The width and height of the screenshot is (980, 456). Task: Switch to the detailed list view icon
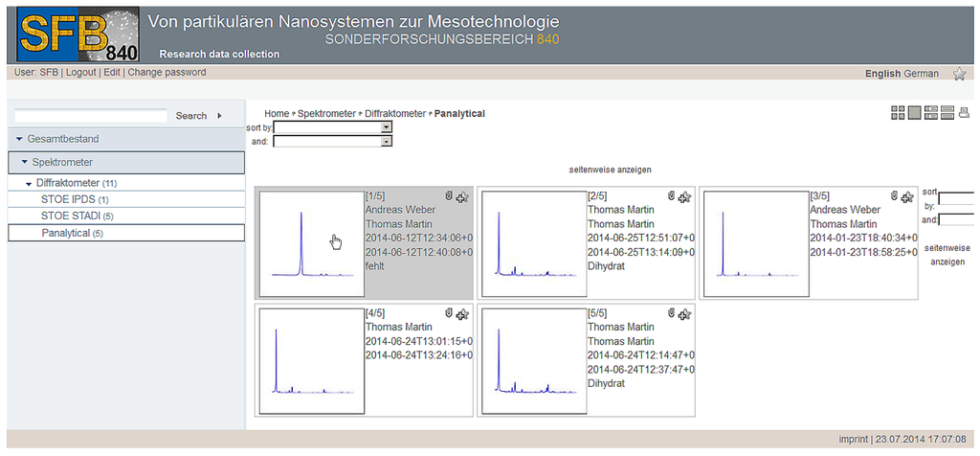pos(930,113)
